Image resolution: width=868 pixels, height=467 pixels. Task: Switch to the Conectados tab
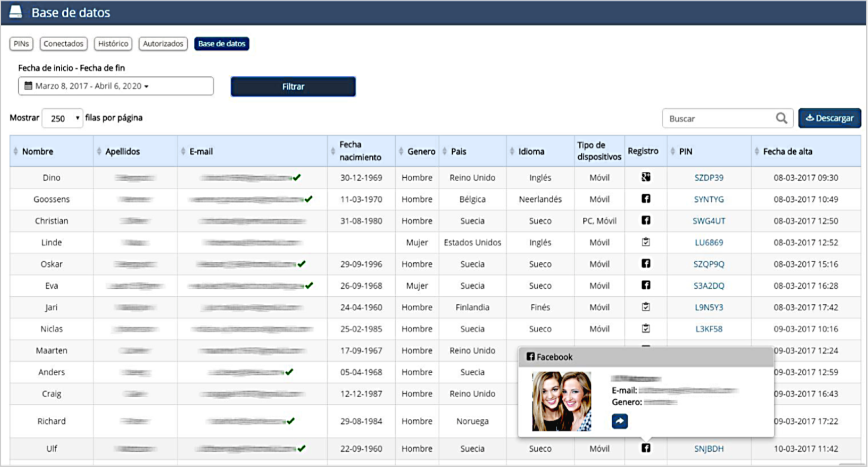tap(63, 44)
